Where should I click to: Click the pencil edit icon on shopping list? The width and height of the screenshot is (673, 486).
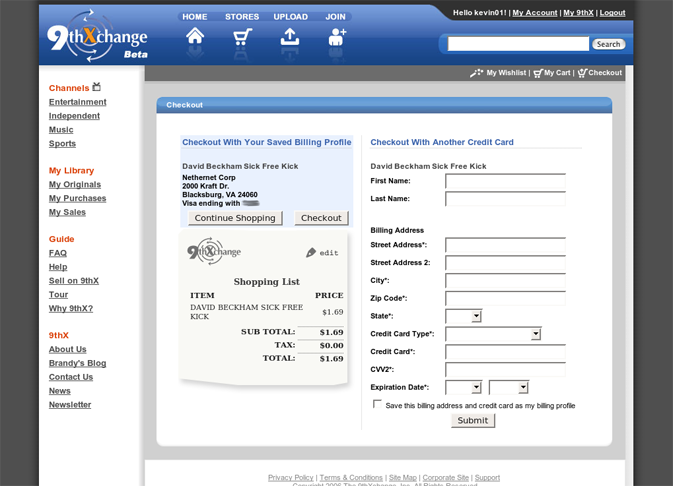[311, 252]
